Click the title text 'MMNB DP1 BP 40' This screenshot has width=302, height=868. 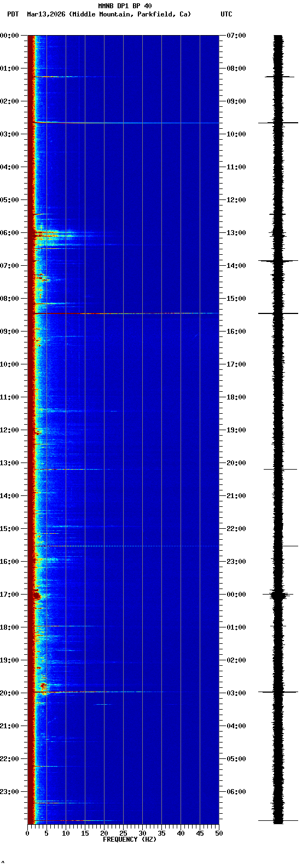click(x=125, y=6)
